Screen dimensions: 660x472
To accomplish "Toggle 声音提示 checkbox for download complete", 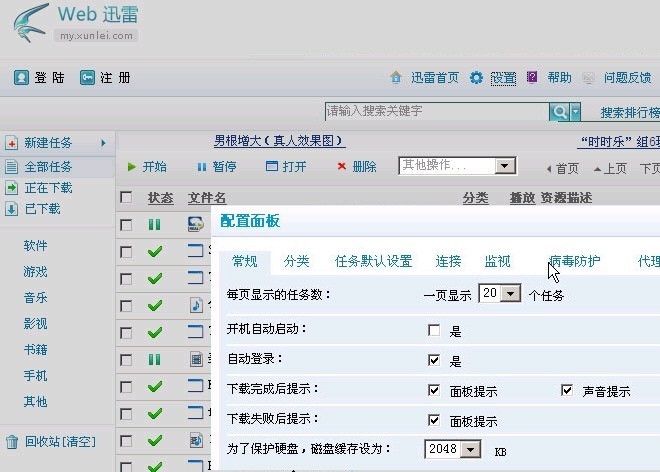I will pyautogui.click(x=567, y=391).
